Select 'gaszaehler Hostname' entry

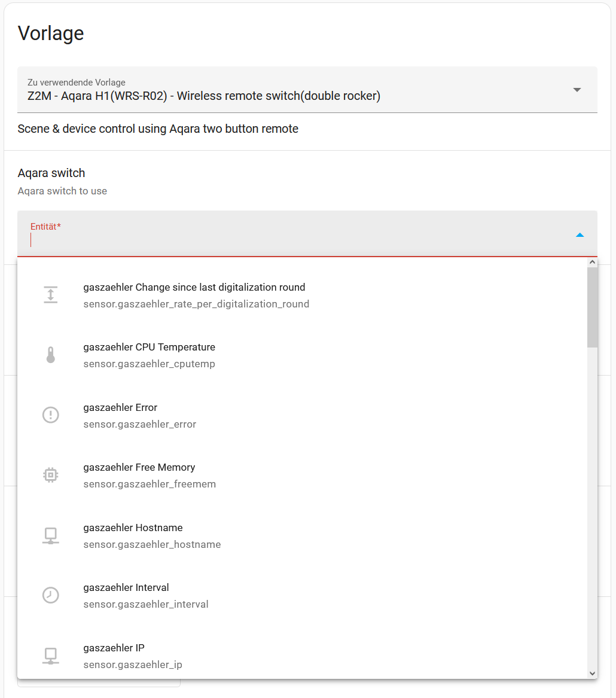(302, 535)
